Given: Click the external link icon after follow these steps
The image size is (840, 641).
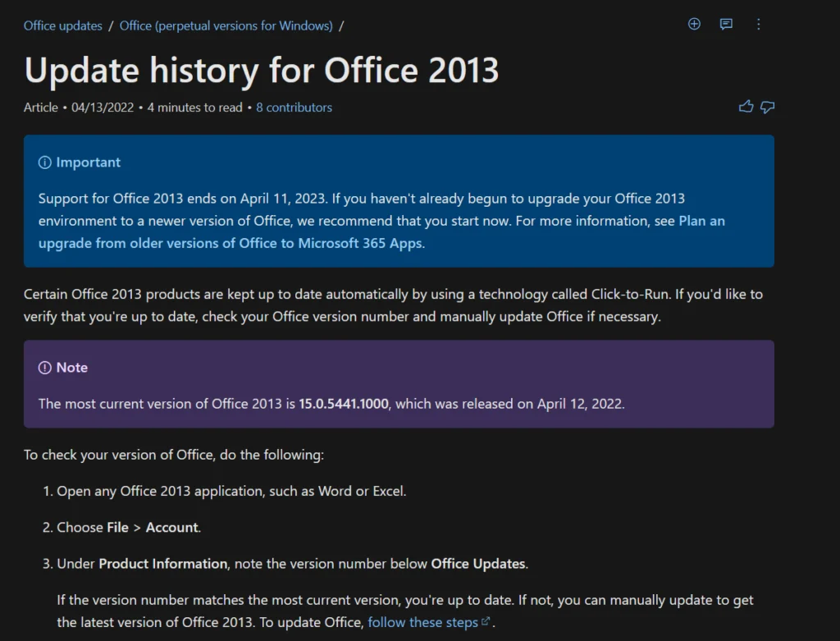Looking at the screenshot, I should [486, 621].
